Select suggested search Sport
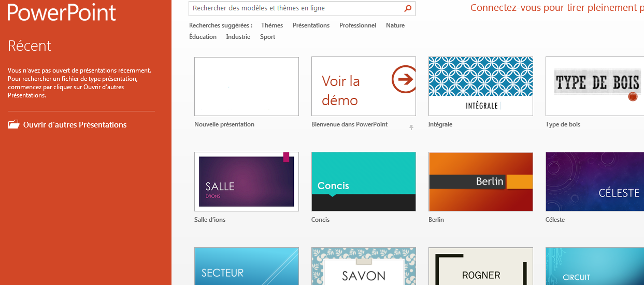 (x=268, y=37)
